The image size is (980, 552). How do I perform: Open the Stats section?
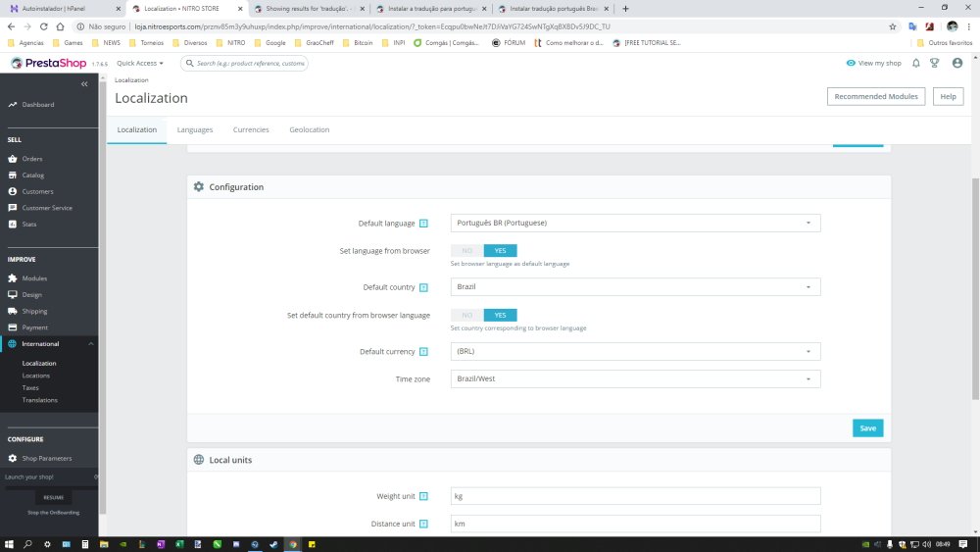point(28,224)
